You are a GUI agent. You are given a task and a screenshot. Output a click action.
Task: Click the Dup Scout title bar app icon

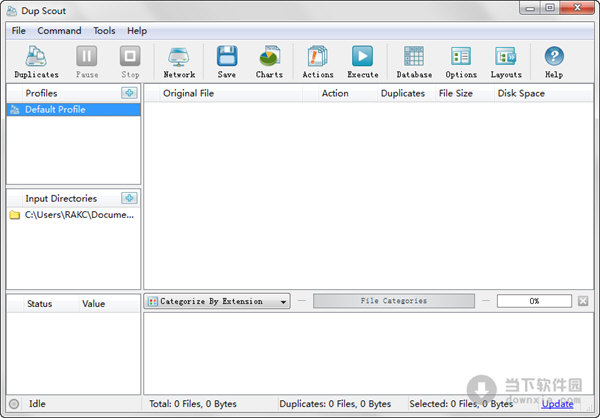click(12, 11)
